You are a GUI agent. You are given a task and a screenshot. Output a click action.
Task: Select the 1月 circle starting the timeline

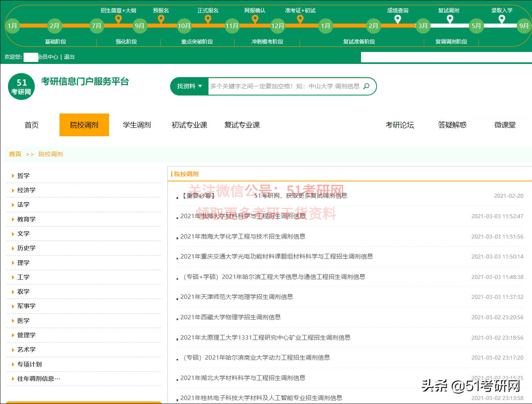[12, 26]
